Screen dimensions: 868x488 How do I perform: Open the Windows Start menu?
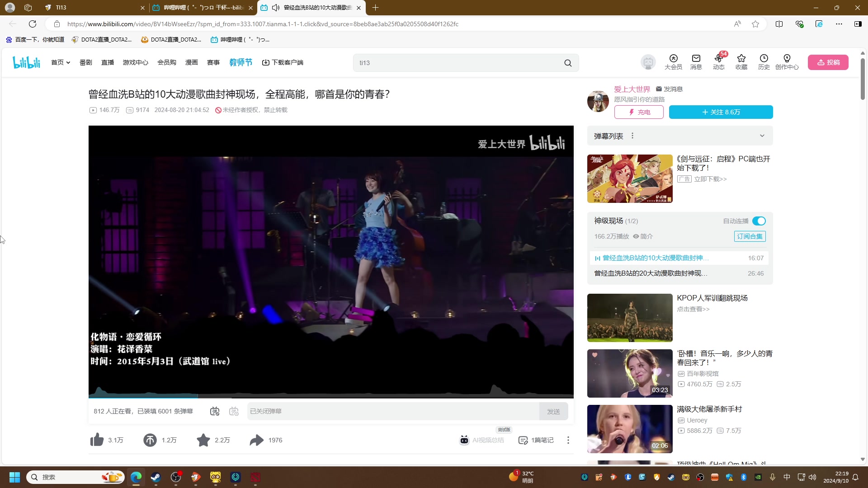pyautogui.click(x=14, y=477)
